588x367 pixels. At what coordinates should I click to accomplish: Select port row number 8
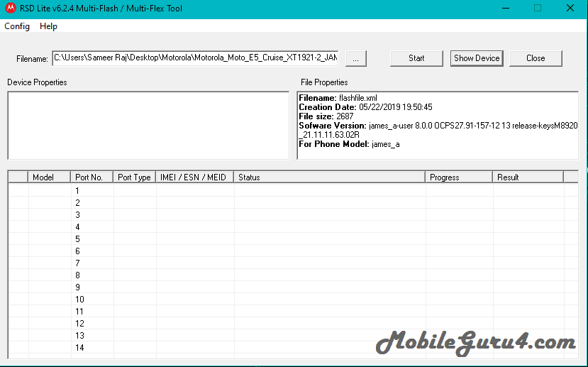[x=293, y=275]
